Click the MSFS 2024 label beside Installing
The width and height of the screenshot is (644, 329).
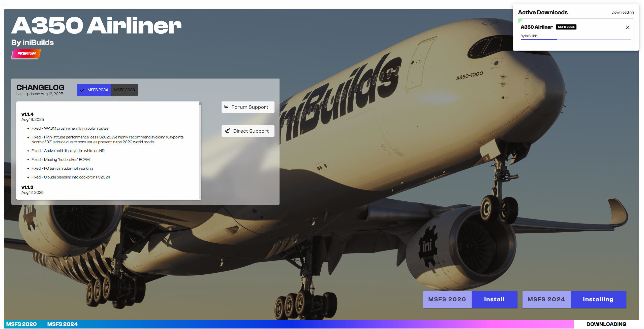click(546, 299)
